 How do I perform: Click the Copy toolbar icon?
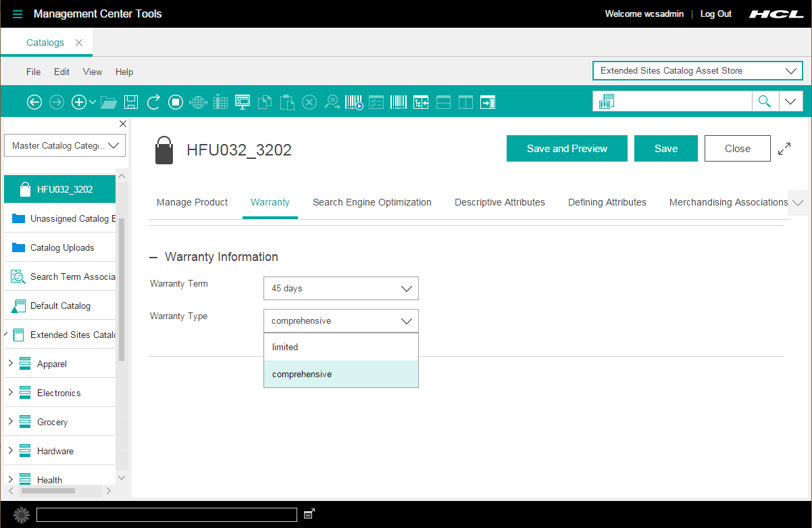tap(264, 102)
